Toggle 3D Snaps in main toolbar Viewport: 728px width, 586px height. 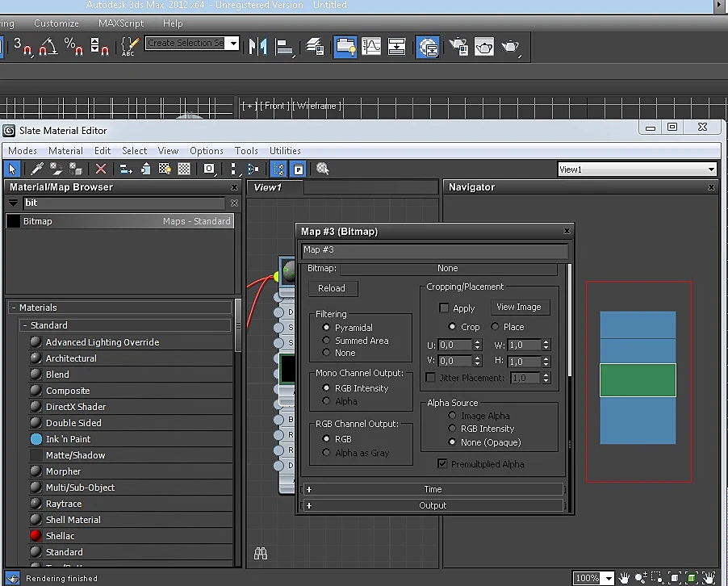[22, 47]
